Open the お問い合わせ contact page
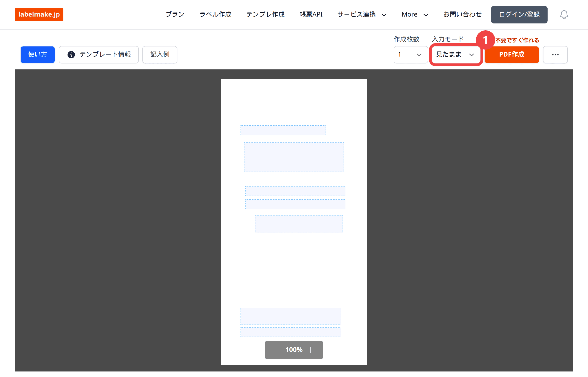The width and height of the screenshot is (588, 377). [x=462, y=14]
